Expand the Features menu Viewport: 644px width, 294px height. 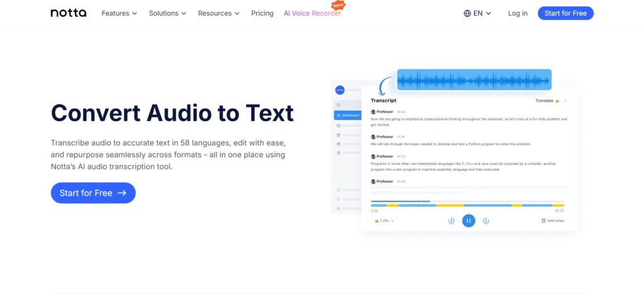(119, 13)
